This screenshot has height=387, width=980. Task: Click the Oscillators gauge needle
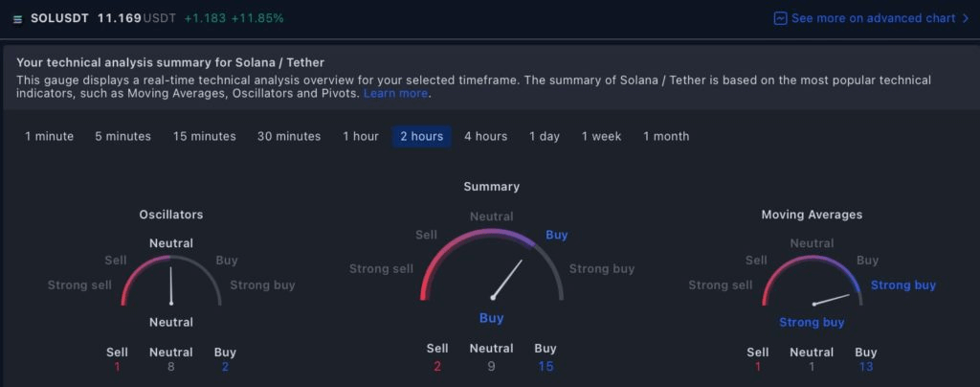pyautogui.click(x=170, y=285)
